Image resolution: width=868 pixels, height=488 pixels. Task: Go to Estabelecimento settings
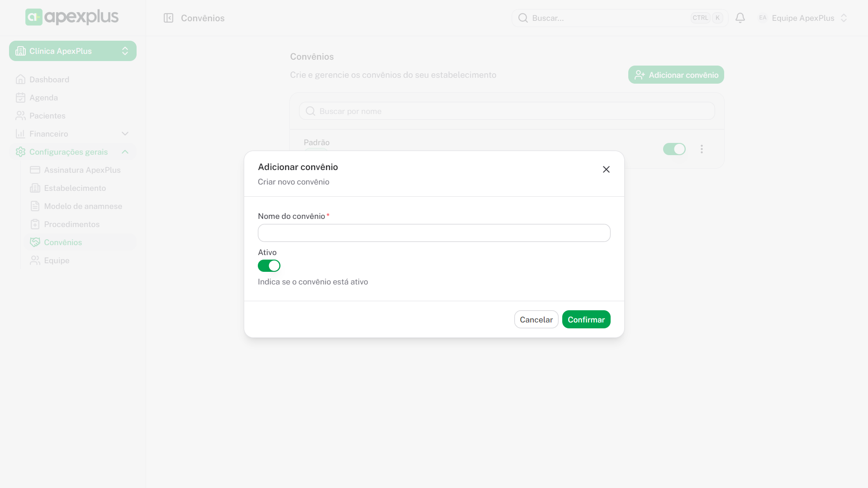coord(75,188)
